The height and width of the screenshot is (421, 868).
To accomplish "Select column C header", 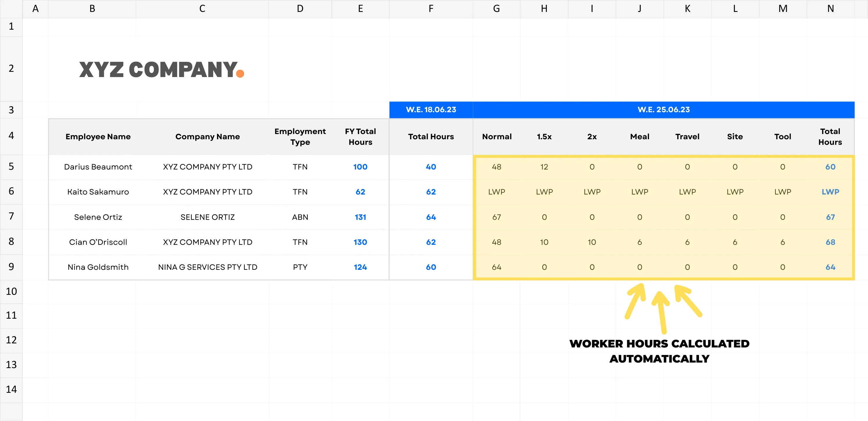I will coord(202,9).
